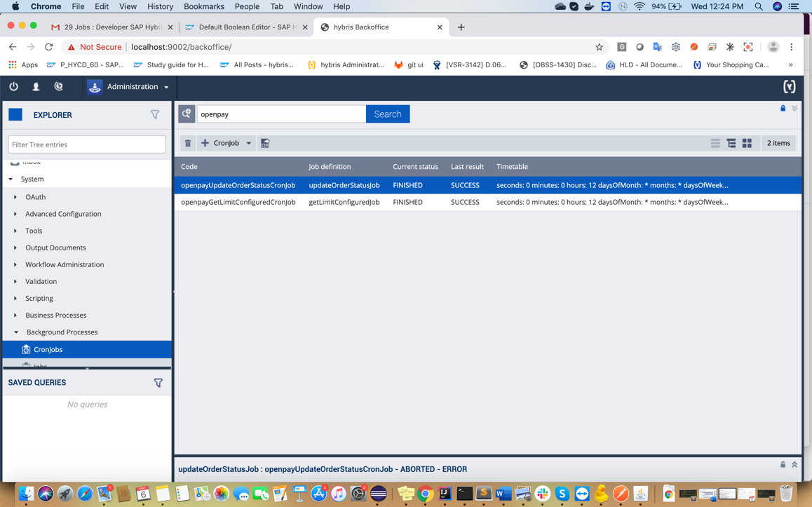Collapse the Background Processes tree node
Viewport: 812px width, 507px height.
pyautogui.click(x=16, y=332)
